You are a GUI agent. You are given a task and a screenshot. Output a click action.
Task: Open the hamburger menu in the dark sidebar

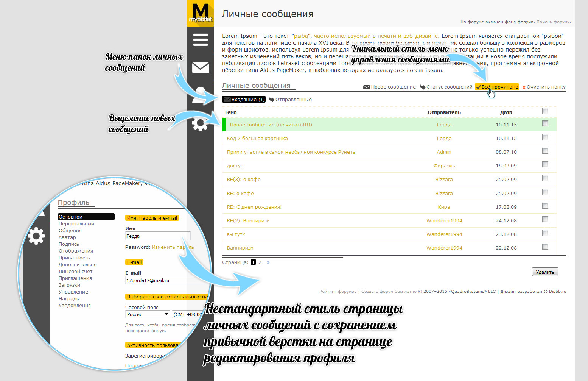(200, 40)
